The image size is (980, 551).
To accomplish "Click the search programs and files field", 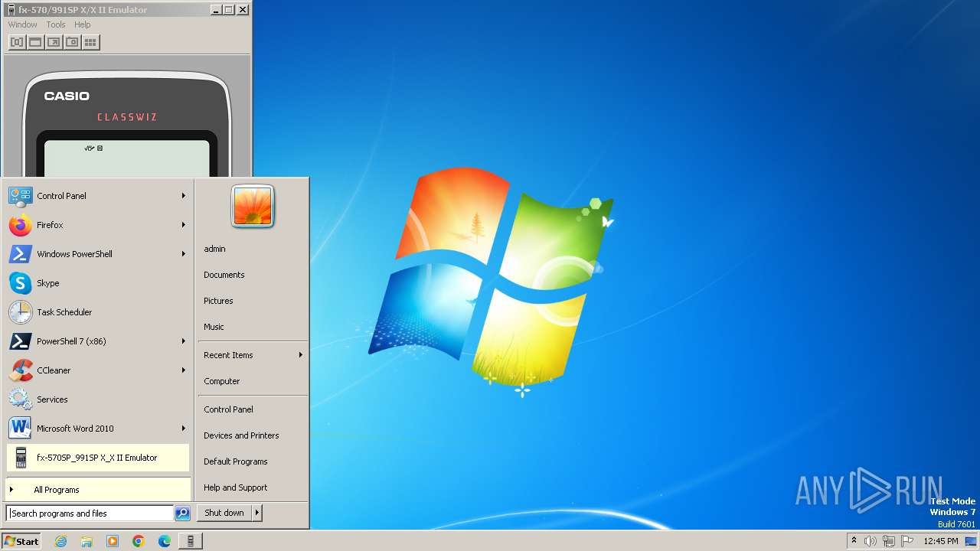I will [x=90, y=514].
